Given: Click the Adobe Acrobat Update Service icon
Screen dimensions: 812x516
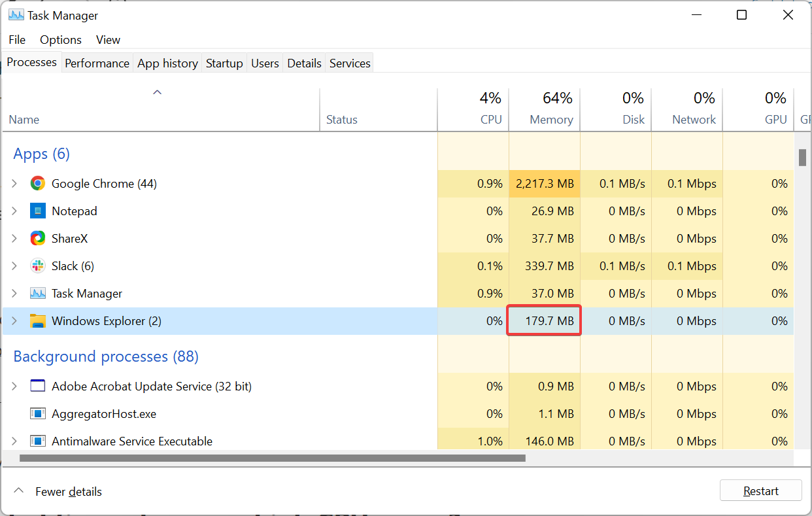Looking at the screenshot, I should (x=38, y=387).
